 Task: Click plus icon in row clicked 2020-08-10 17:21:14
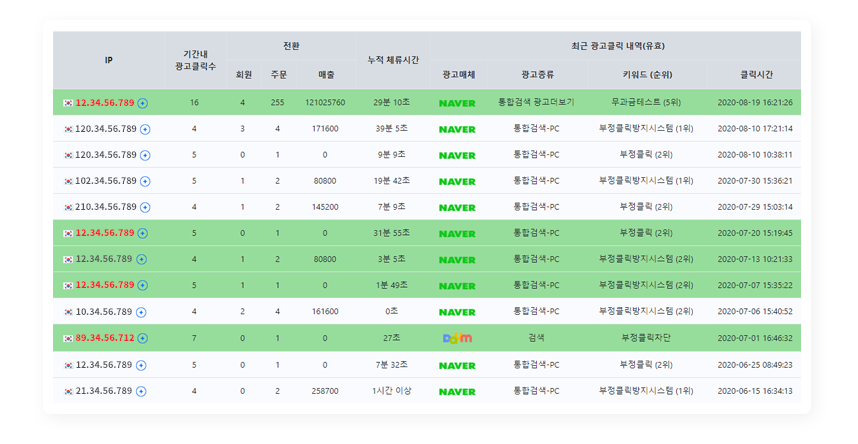[x=145, y=129]
